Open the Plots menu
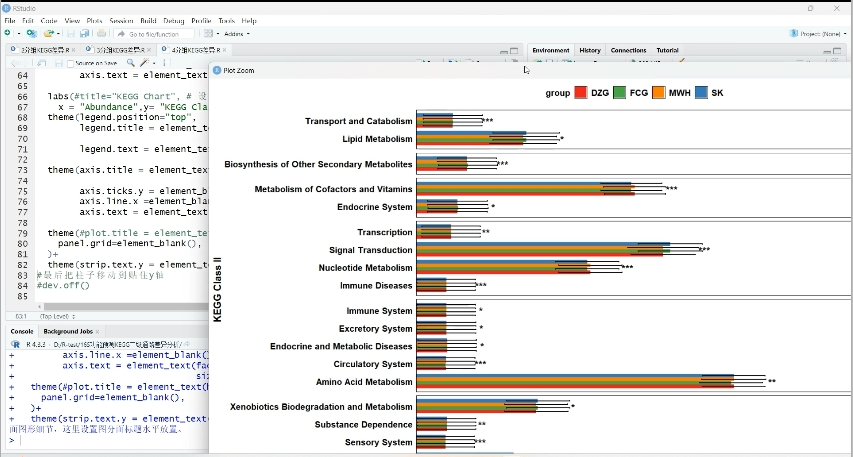853x457 pixels. [95, 21]
